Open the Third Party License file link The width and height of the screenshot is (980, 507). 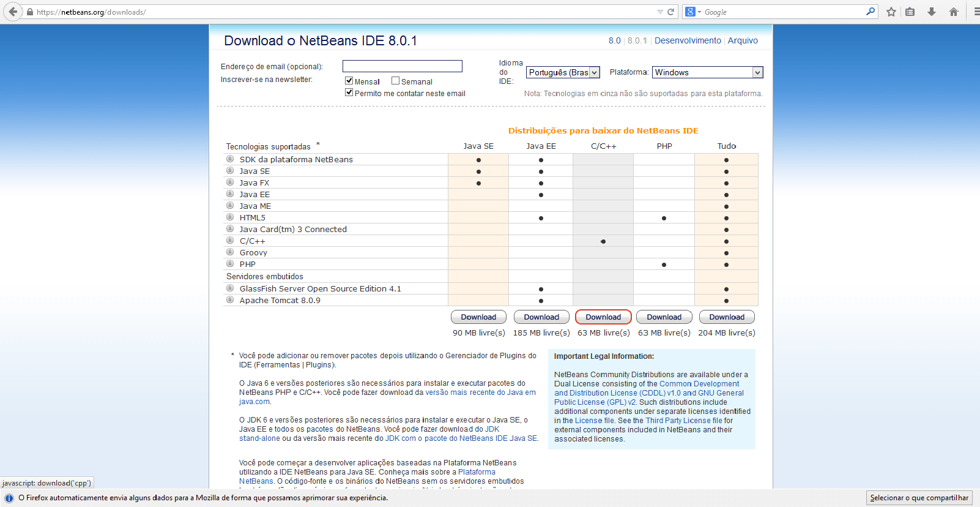coord(684,421)
